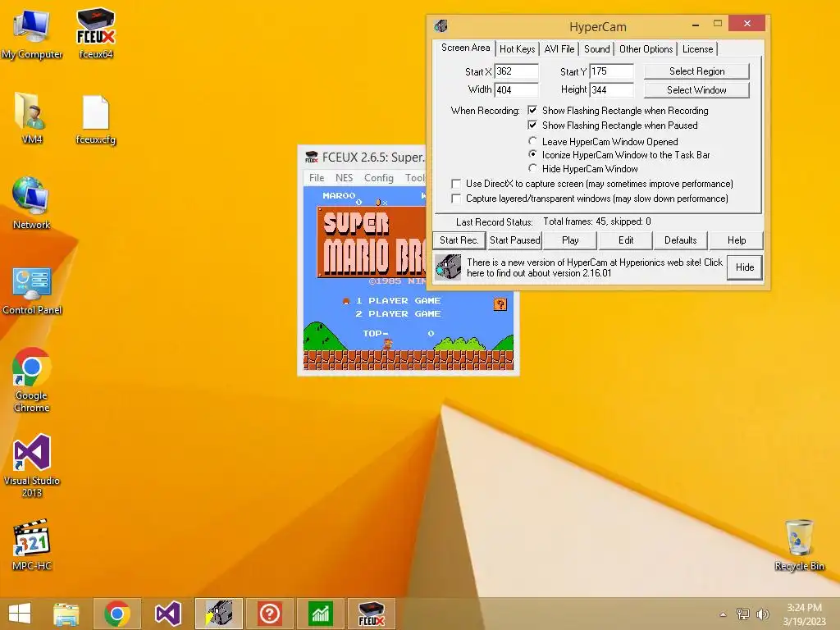Hide the new version notice banner
This screenshot has height=630, width=840.
point(745,267)
